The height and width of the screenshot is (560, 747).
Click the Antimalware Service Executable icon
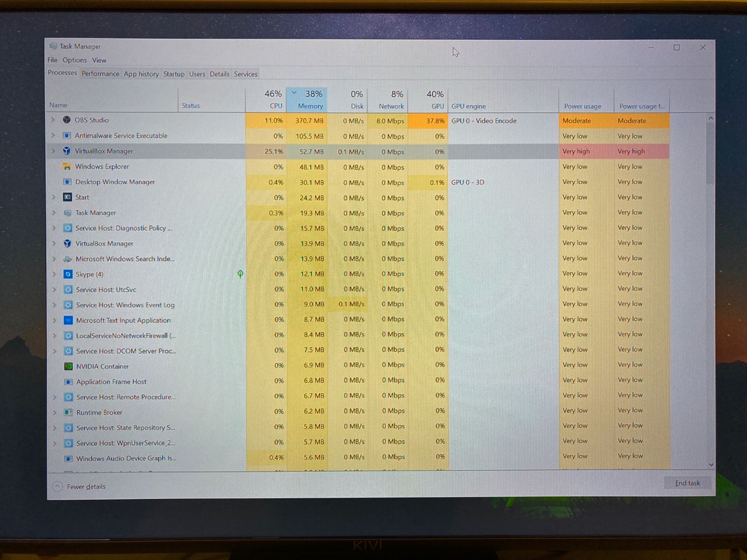67,135
